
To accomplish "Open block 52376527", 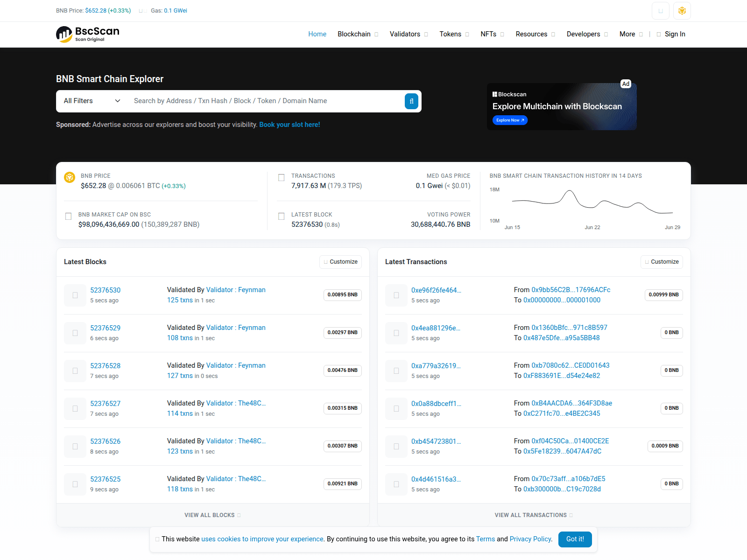I will pos(105,404).
